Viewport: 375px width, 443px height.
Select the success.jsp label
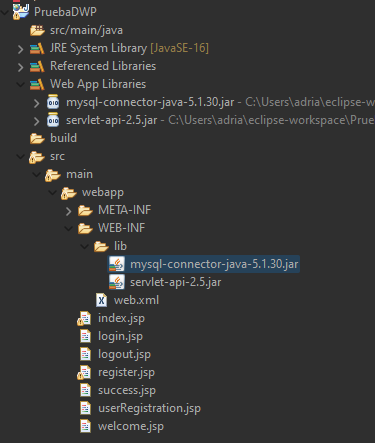(127, 390)
